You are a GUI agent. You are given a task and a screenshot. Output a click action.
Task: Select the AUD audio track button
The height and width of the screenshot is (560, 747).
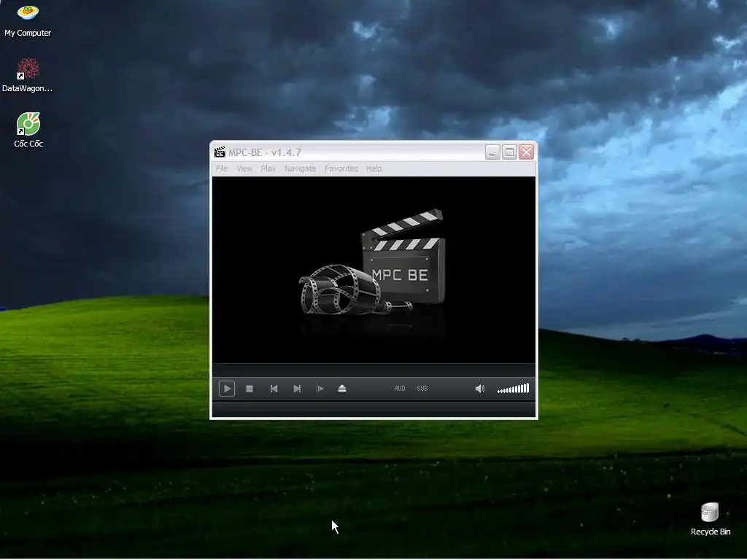[400, 389]
